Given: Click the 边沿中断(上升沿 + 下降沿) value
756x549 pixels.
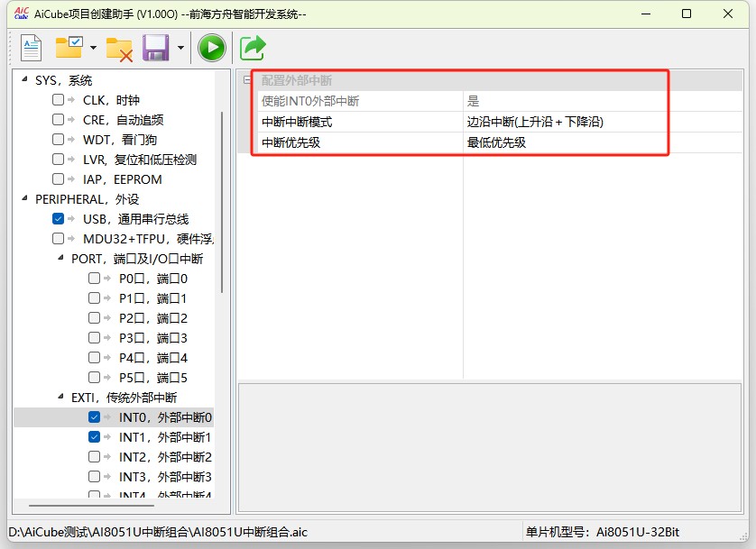Looking at the screenshot, I should pyautogui.click(x=535, y=122).
